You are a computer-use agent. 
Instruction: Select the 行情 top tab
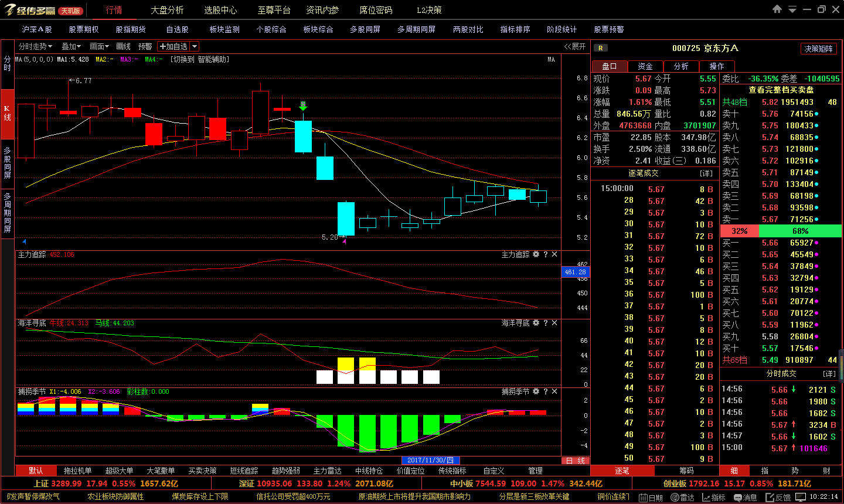pos(114,10)
